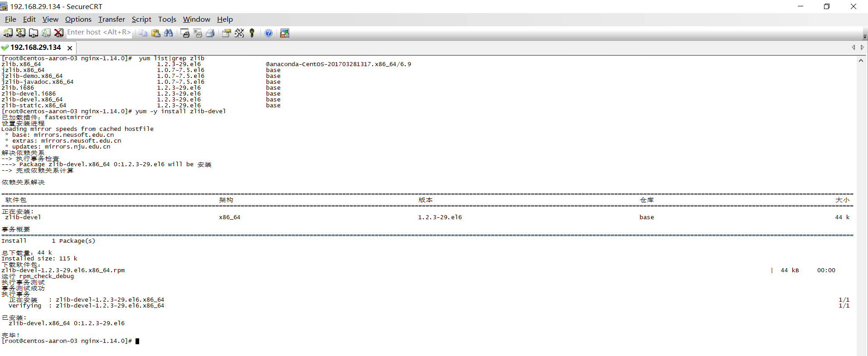Image resolution: width=868 pixels, height=356 pixels.
Task: Click the '44 k' size cell in table
Action: coord(843,217)
